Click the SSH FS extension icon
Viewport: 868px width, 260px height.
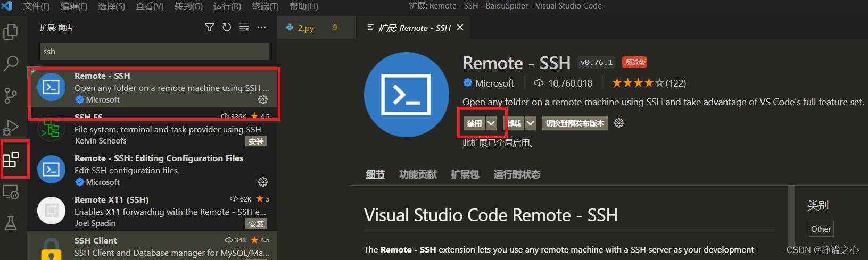(51, 129)
